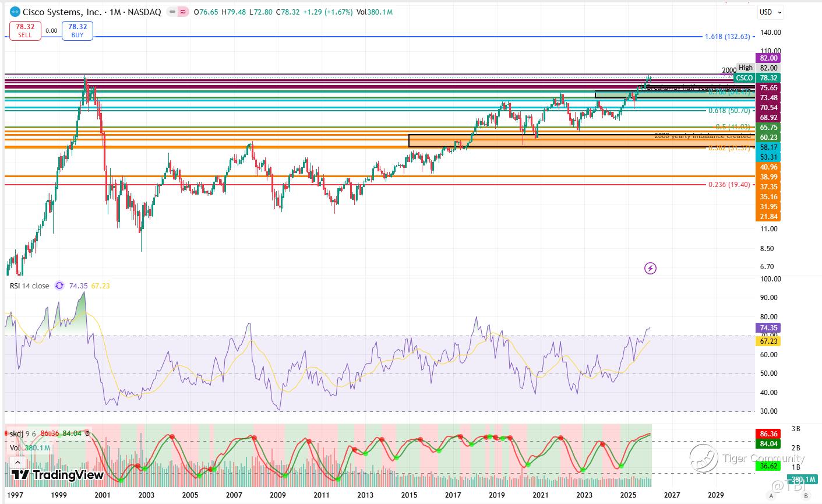The height and width of the screenshot is (504, 822).
Task: Click the 2029 year label on the time axis
Action: (715, 495)
